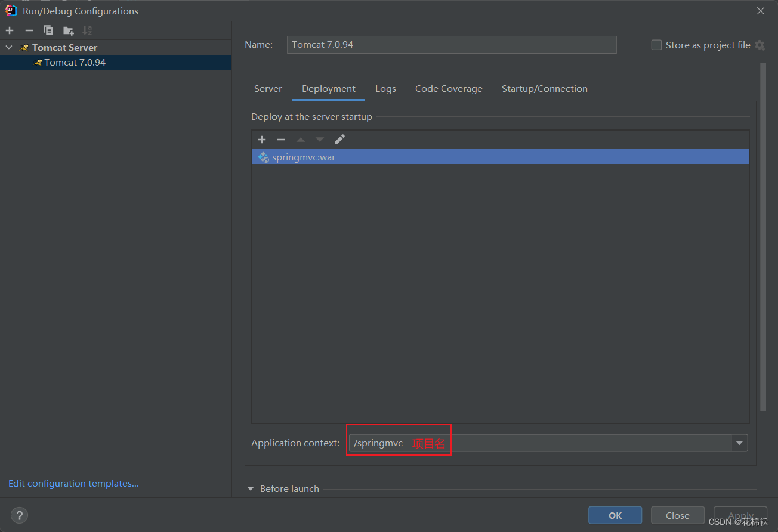Move deployment artifact up

301,139
